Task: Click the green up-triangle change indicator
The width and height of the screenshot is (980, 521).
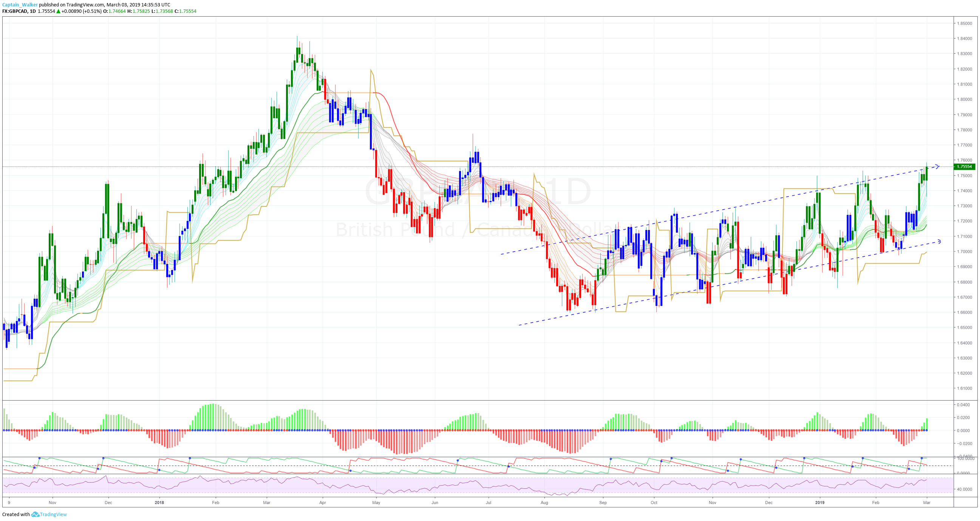Action: pos(58,11)
